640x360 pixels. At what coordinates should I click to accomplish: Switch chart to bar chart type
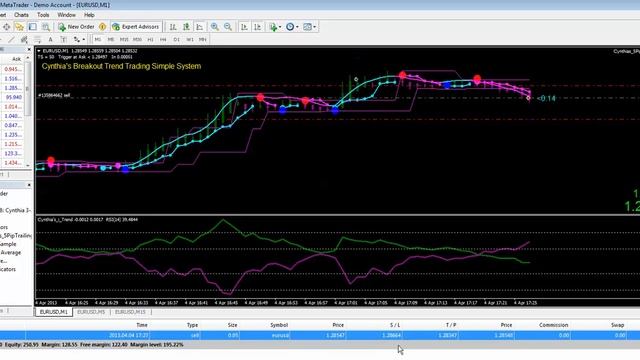[173, 27]
